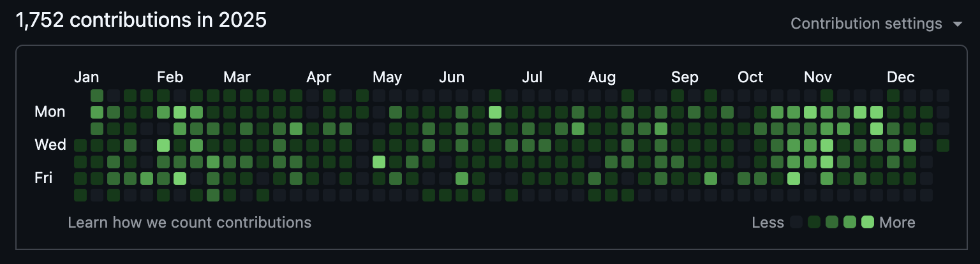Select the December 31 cell, last Wednesday square
The image size is (980, 264).
[x=943, y=145]
